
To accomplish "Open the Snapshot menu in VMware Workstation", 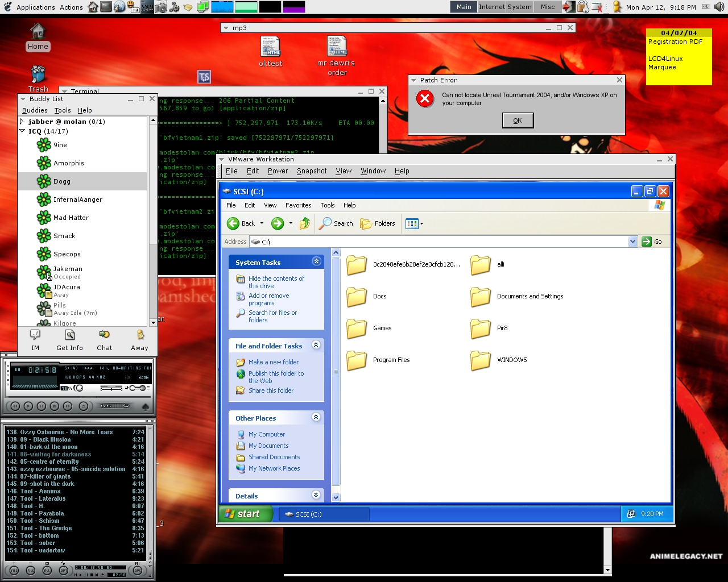I will pyautogui.click(x=312, y=171).
